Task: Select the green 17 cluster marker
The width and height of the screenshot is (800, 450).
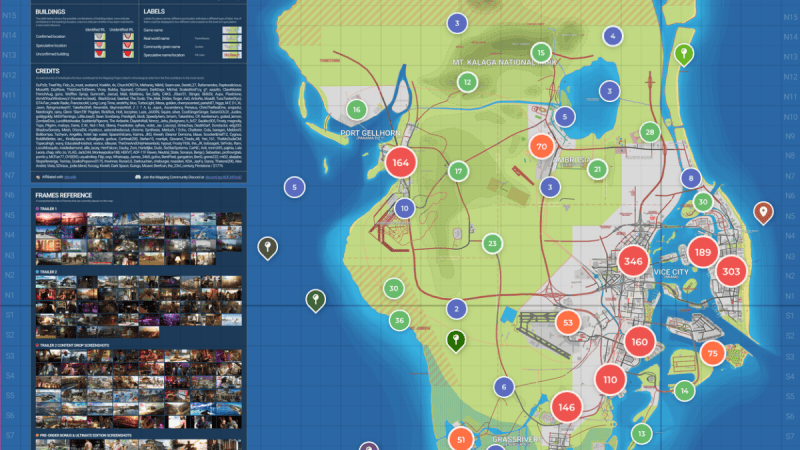Action: (x=458, y=171)
